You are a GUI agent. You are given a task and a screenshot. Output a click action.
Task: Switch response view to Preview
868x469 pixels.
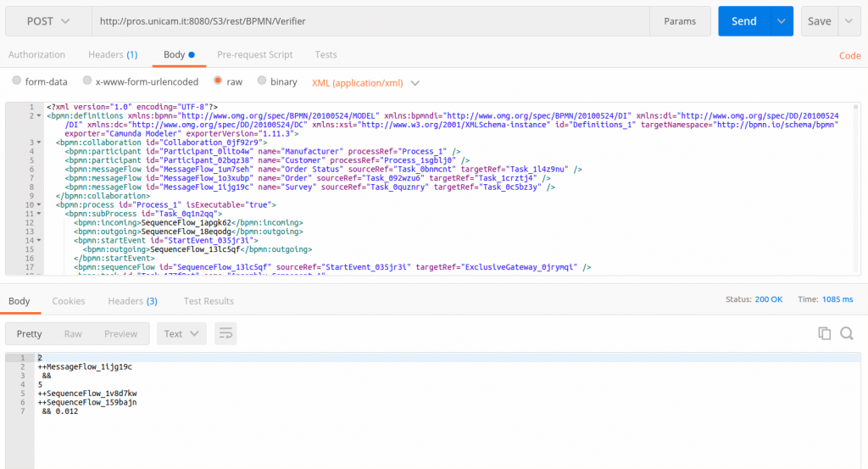(x=120, y=333)
